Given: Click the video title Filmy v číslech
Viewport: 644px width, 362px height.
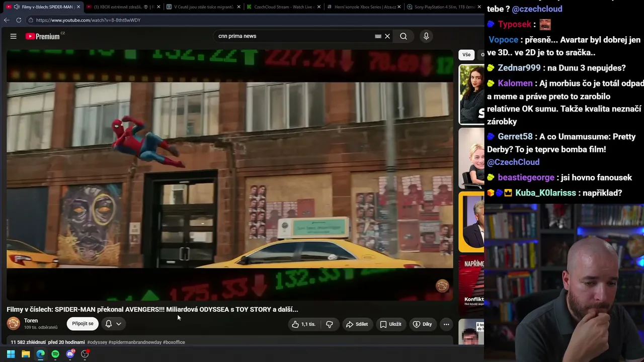Looking at the screenshot, I should point(152,310).
